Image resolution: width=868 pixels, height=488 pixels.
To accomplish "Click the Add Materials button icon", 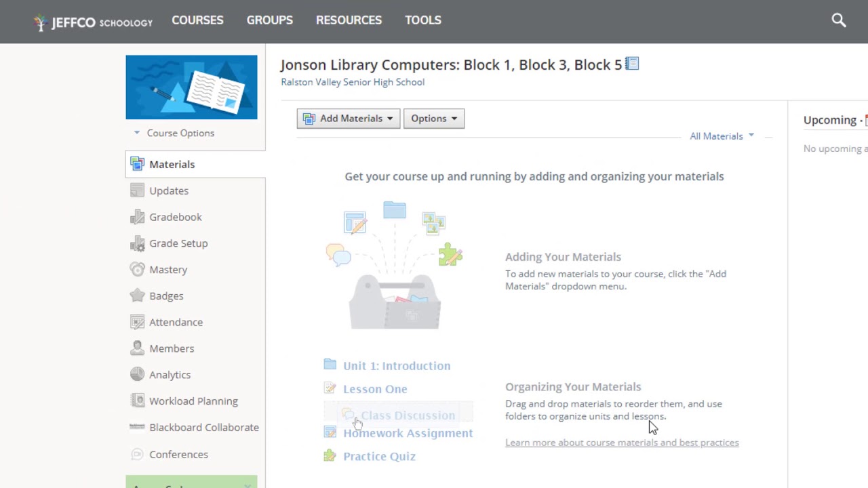I will (309, 119).
